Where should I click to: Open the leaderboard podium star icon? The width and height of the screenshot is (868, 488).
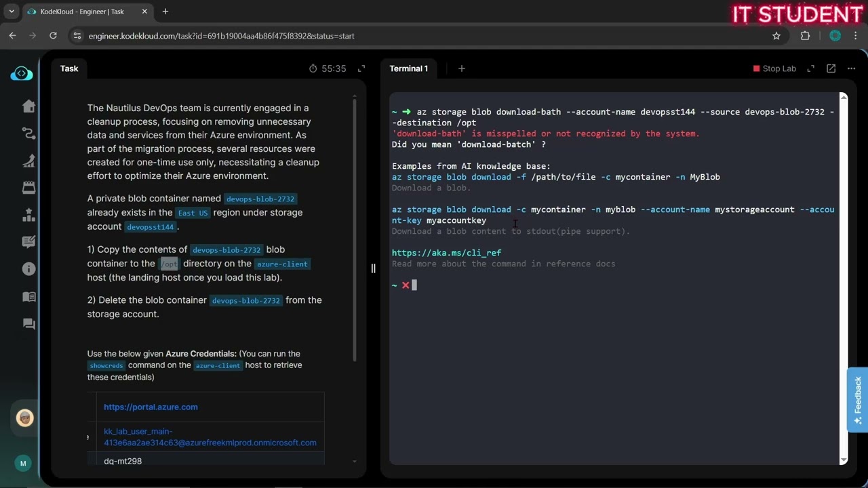pos(28,215)
